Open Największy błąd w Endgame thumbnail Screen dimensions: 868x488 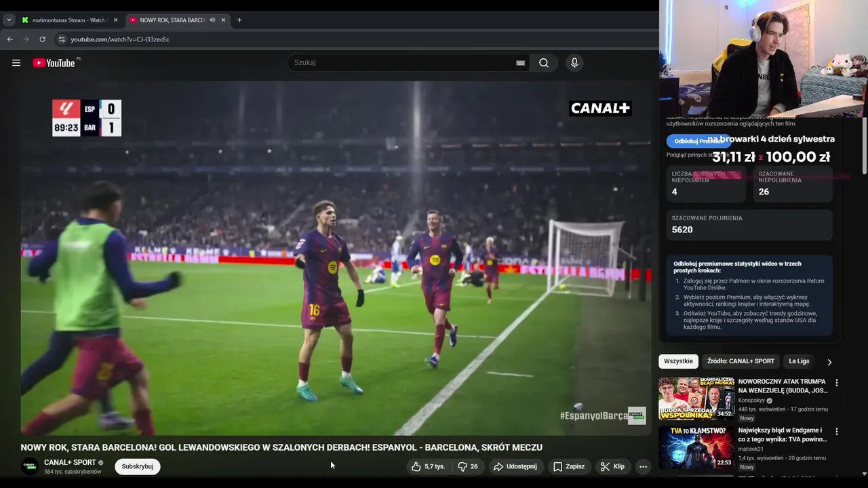click(696, 447)
